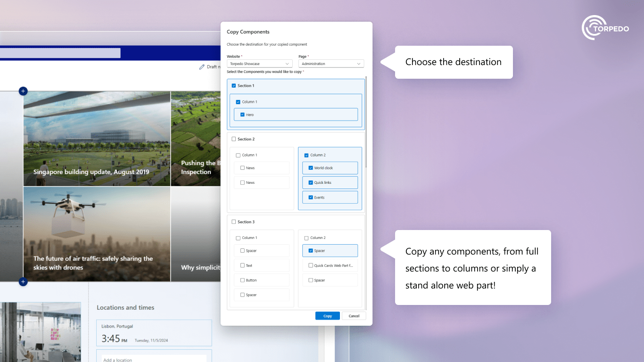Viewport: 644px width, 362px height.
Task: Uncheck World clock under Column 2
Action: (x=310, y=167)
